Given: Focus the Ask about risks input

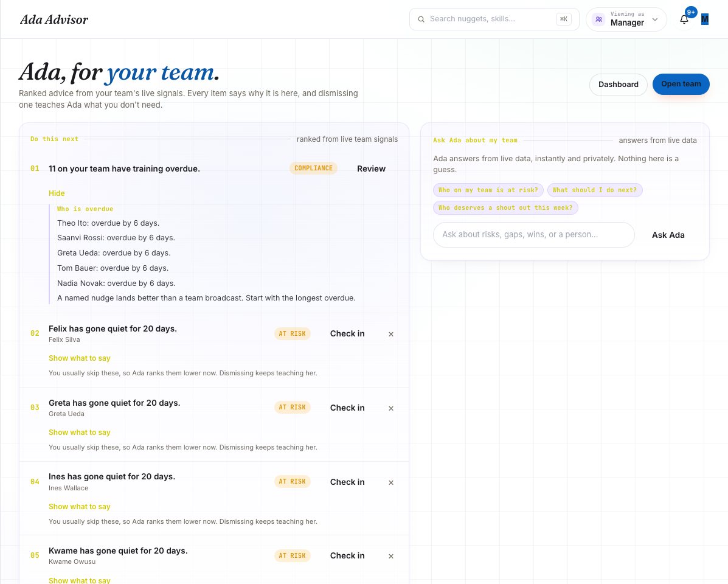Looking at the screenshot, I should [x=534, y=235].
